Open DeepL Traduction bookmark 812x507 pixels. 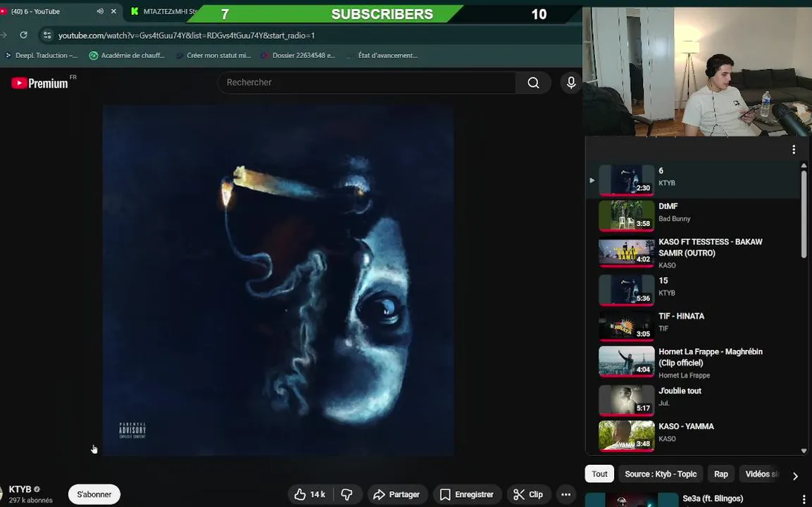tap(42, 56)
